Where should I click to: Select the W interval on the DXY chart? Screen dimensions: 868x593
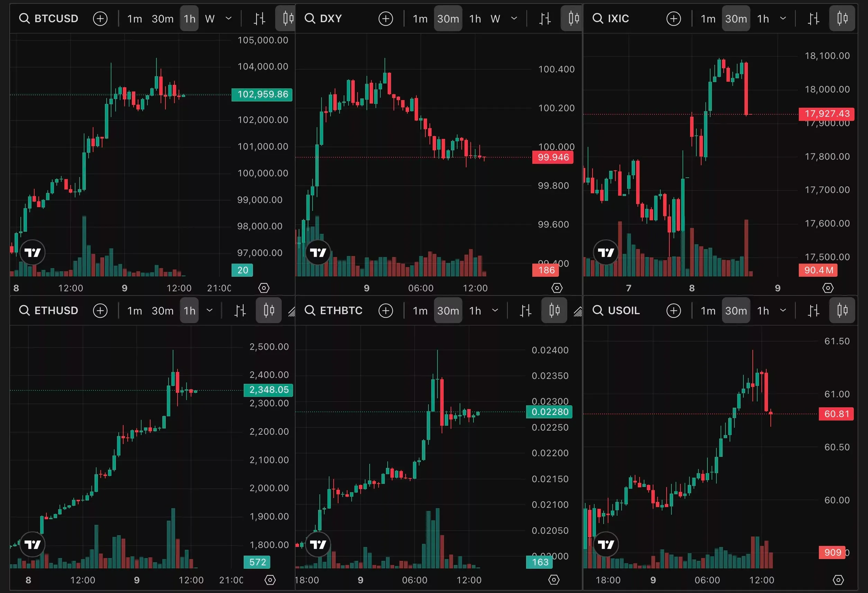[x=495, y=18]
